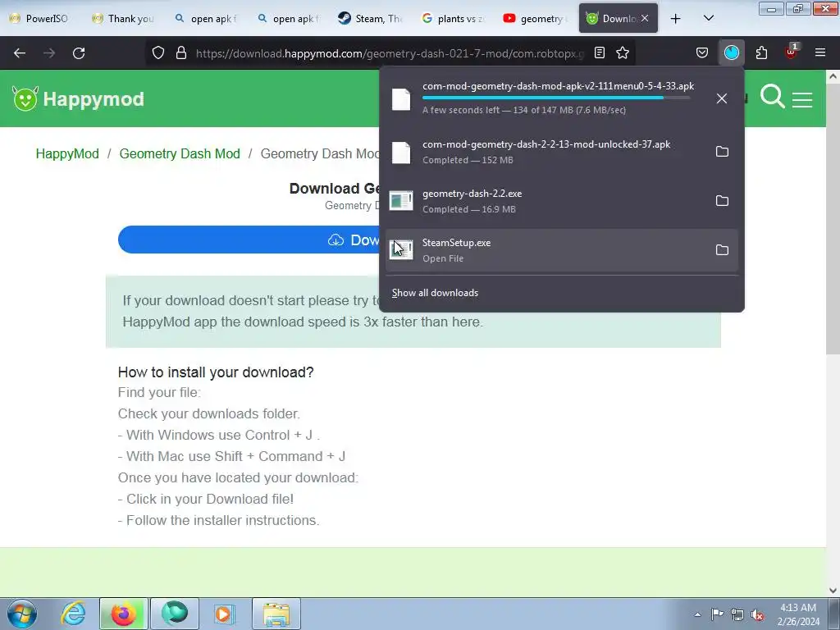The height and width of the screenshot is (630, 840).
Task: Follow the Geometry Dash Mod breadcrumb link
Action: click(x=180, y=153)
